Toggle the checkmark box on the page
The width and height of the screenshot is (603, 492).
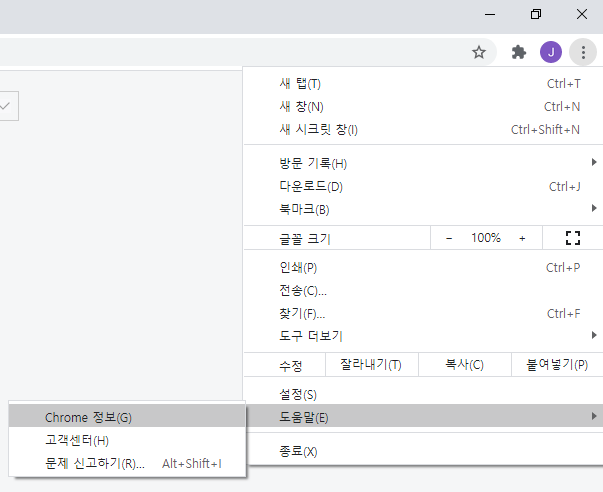coord(8,106)
